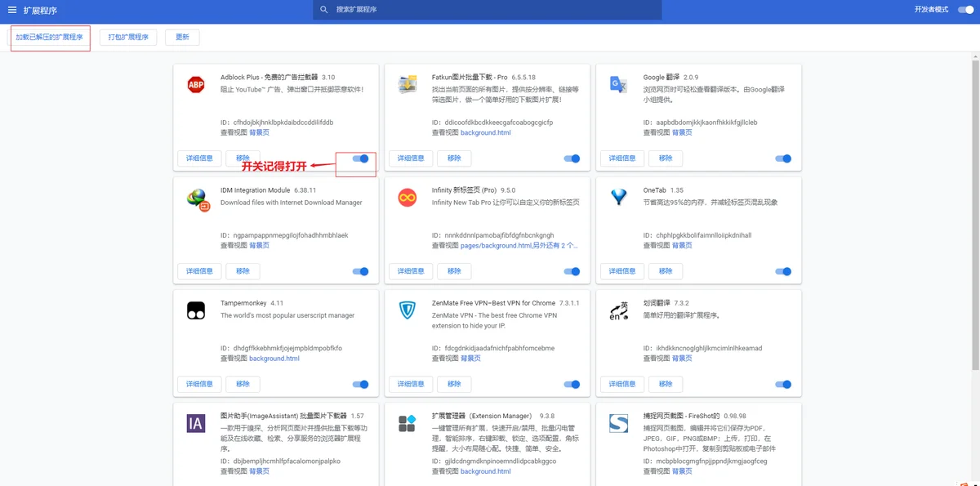The height and width of the screenshot is (486, 980).
Task: Open FireShot 捕捉网页截图 背景页 link
Action: (x=682, y=470)
